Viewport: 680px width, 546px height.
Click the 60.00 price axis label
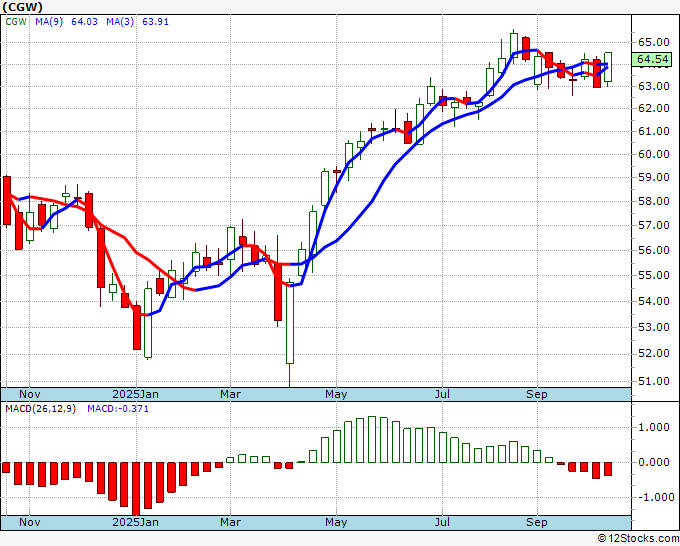(x=653, y=154)
